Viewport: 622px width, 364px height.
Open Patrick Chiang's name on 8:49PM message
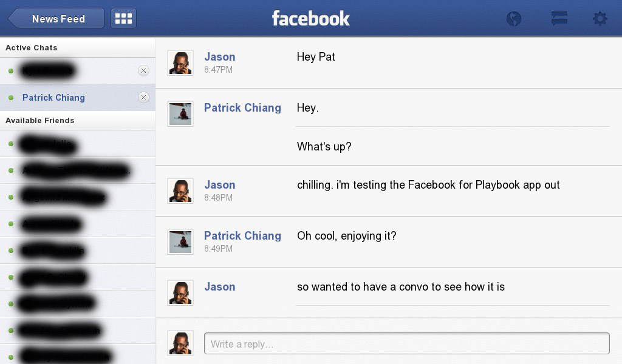[x=242, y=236]
